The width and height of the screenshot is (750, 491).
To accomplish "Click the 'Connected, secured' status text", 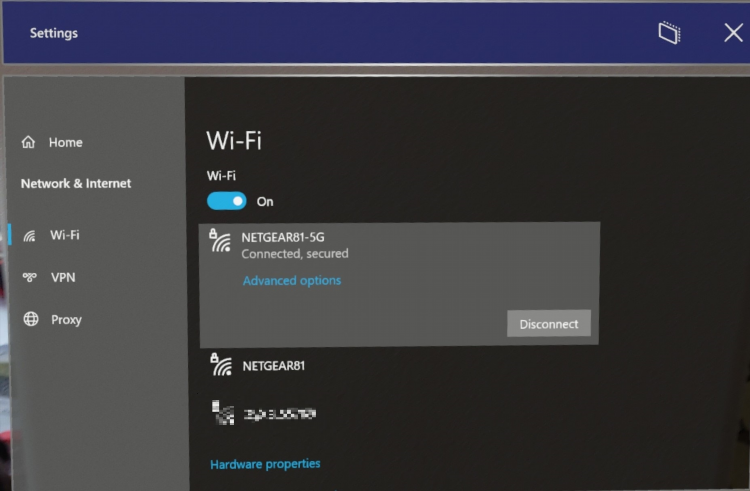I will [x=295, y=253].
